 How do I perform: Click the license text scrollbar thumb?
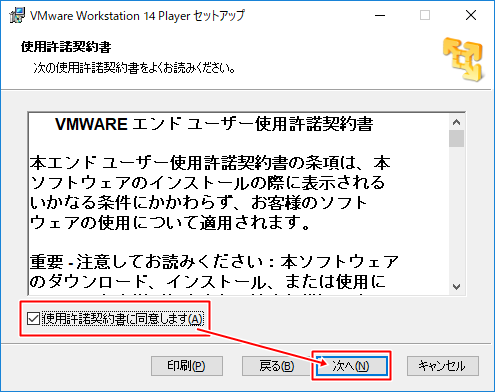pos(456,138)
